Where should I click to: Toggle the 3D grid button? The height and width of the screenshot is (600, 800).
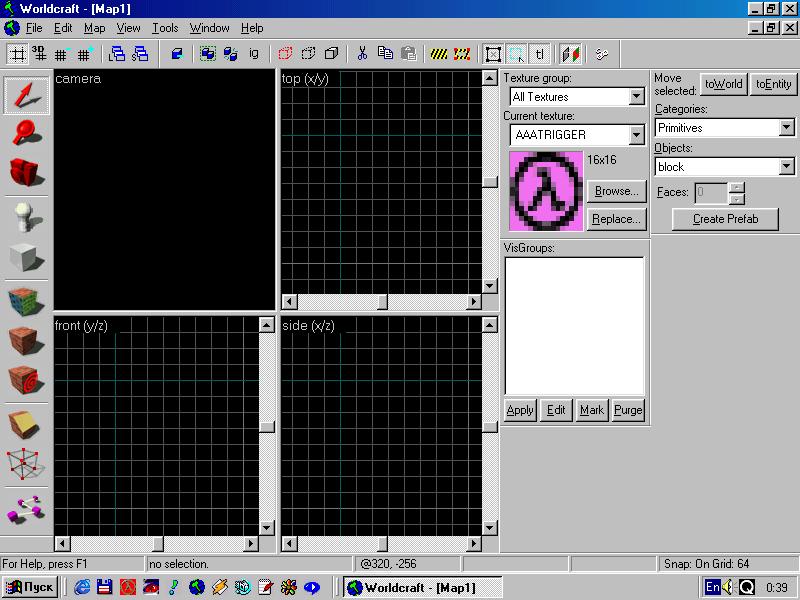pos(39,54)
